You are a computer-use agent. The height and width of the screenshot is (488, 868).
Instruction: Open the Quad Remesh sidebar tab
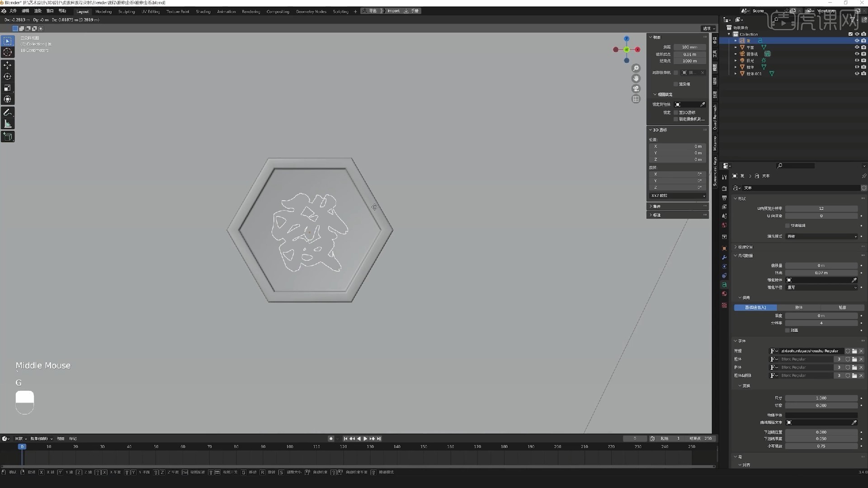click(x=715, y=117)
